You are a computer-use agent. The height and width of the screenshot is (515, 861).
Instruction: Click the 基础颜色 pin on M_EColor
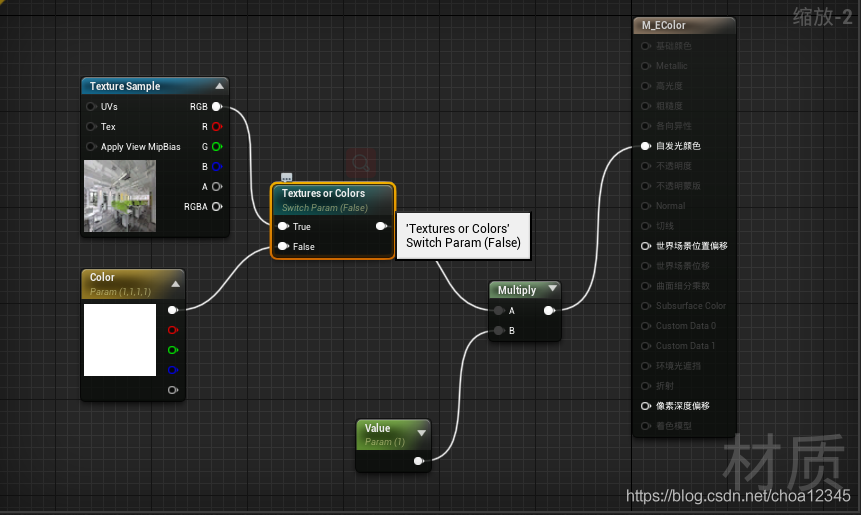coord(646,46)
